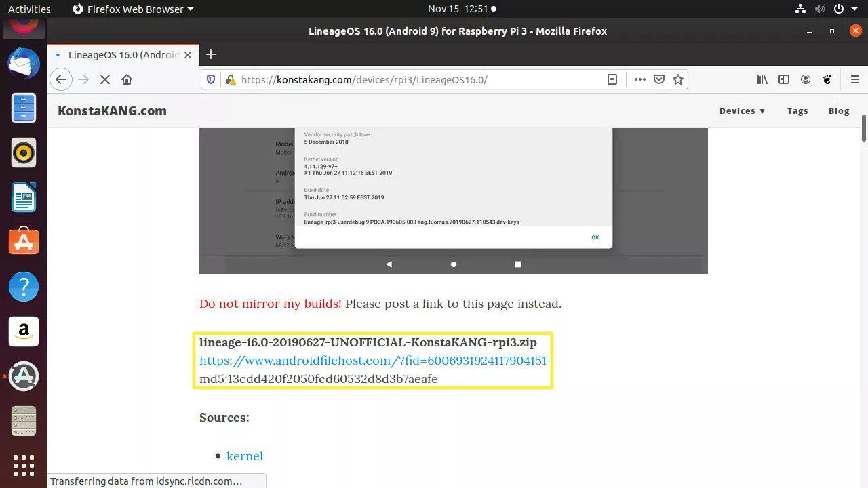Screen dimensions: 868x488
Task: Toggle reader view in address bar
Action: (612, 79)
